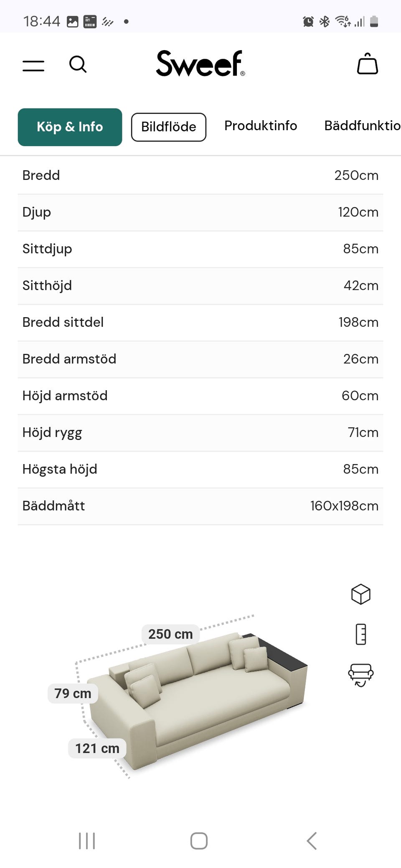Switch to the Bildflöde tab
This screenshot has width=401, height=868.
click(x=168, y=127)
